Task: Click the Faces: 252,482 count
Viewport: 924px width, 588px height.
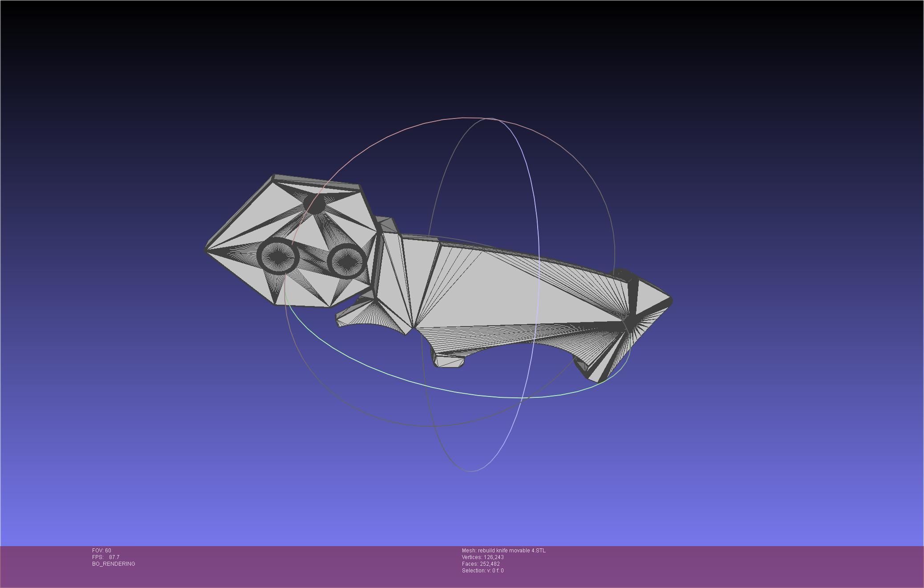Action: 481,564
